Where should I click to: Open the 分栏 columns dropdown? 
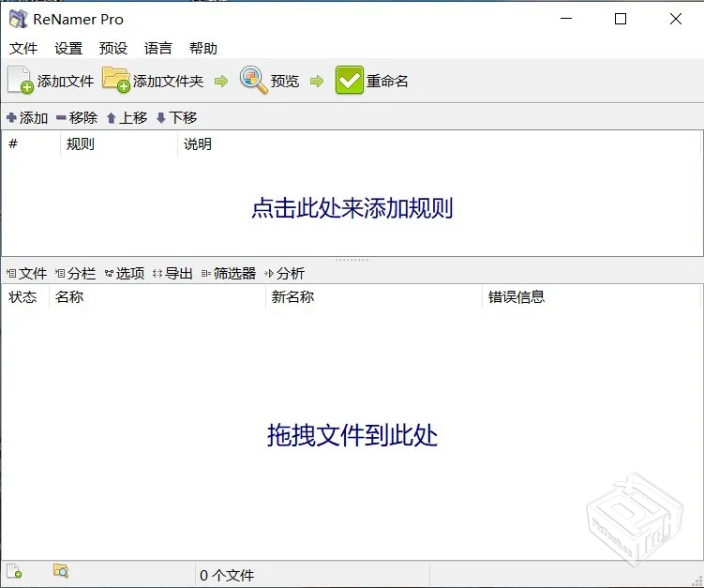tap(75, 273)
